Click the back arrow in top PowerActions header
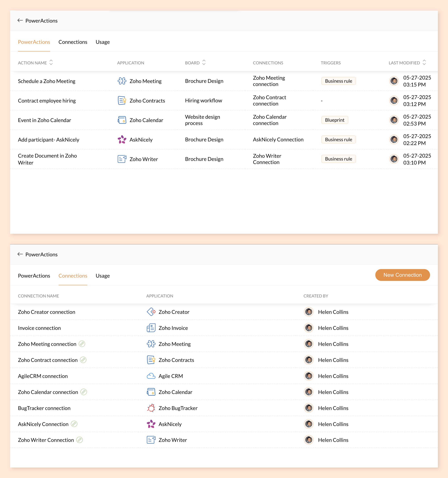Image resolution: width=448 pixels, height=478 pixels. (x=20, y=20)
